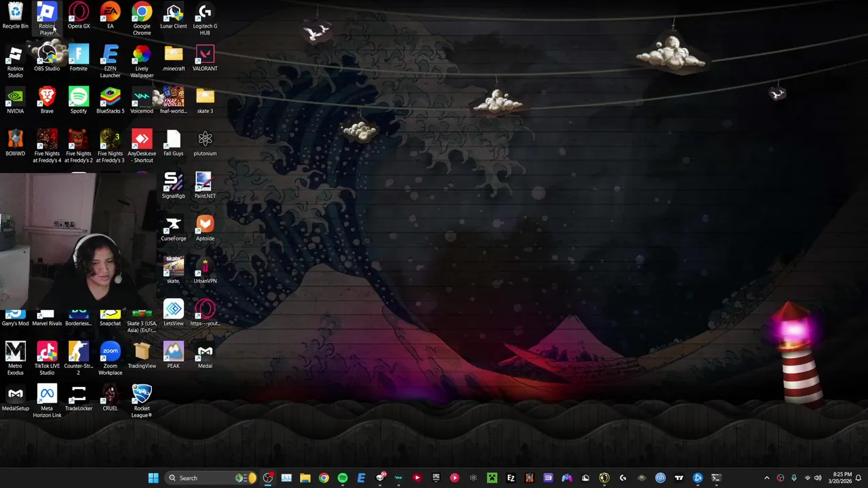Select the Roblox Studio desktop icon
868x488 pixels.
(x=15, y=62)
